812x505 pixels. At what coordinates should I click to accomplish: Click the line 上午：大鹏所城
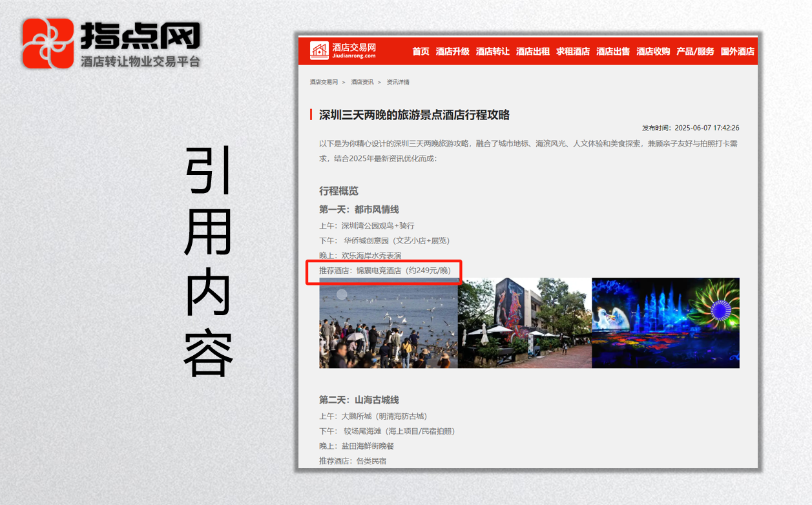tap(373, 416)
